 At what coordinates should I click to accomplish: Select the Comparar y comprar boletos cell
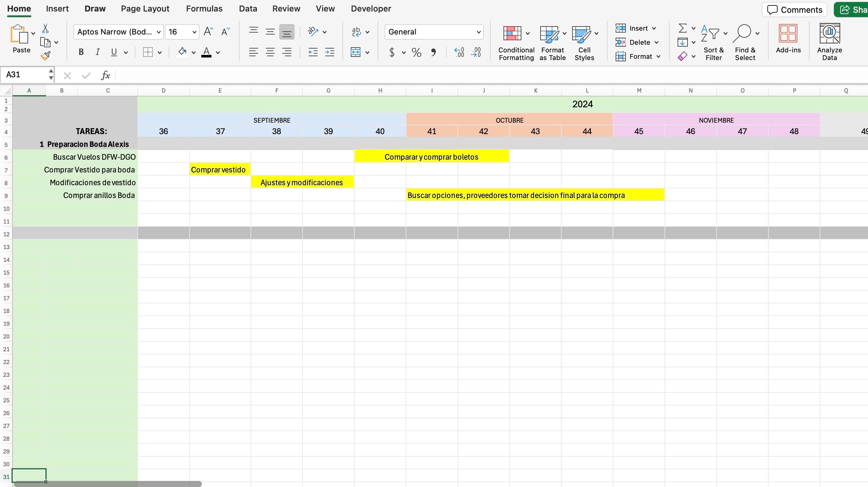click(432, 156)
